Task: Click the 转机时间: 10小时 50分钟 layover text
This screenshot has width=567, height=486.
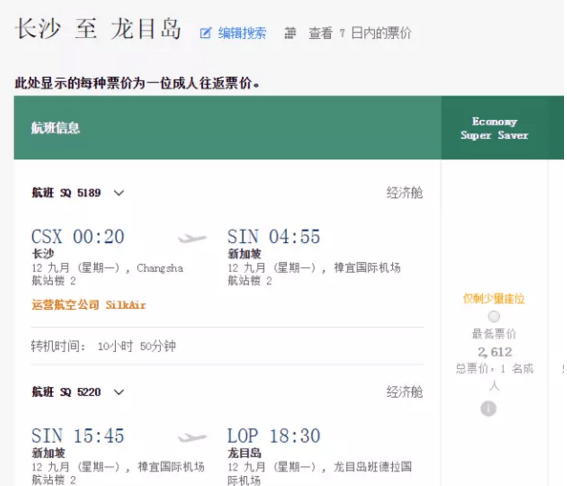Action: (103, 346)
